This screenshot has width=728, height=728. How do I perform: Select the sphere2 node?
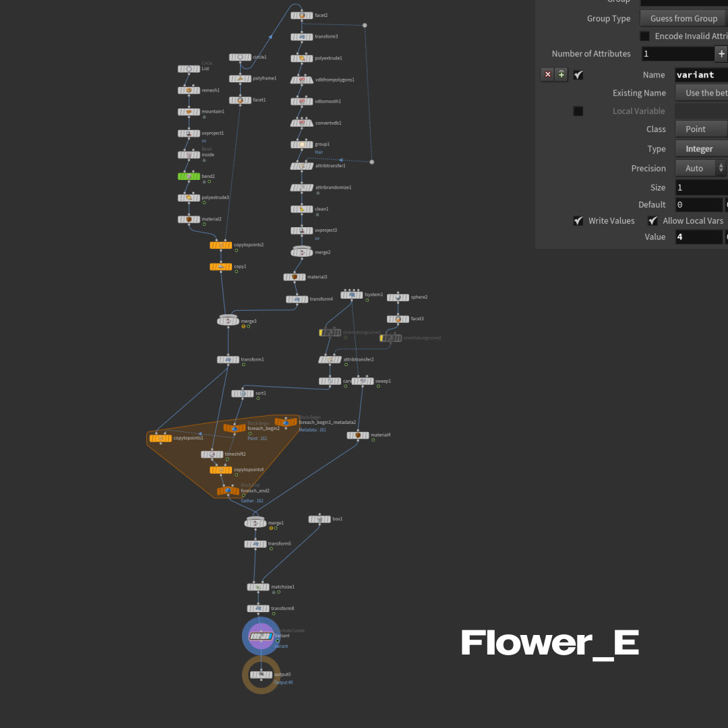point(398,297)
